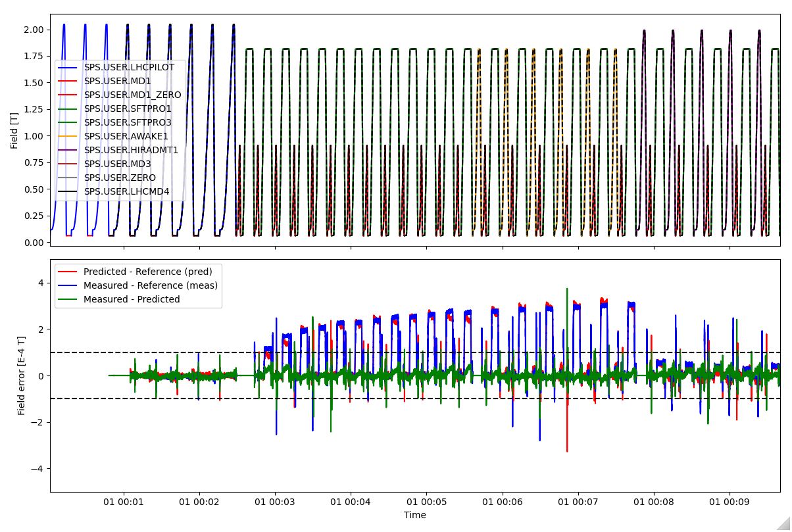The height and width of the screenshot is (532, 792).
Task: Click the '01 00:05' time tick label
Action: coord(426,501)
